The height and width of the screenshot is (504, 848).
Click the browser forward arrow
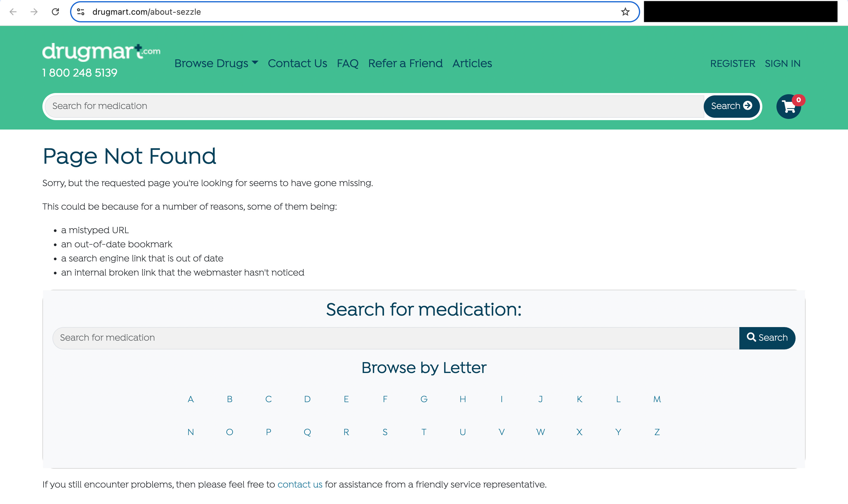click(34, 12)
